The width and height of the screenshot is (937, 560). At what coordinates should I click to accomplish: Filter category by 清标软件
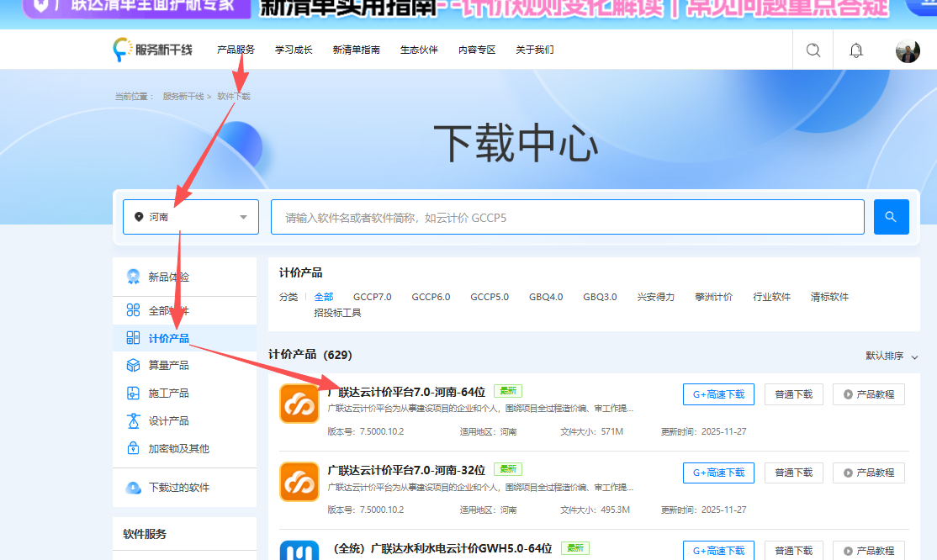pos(829,297)
